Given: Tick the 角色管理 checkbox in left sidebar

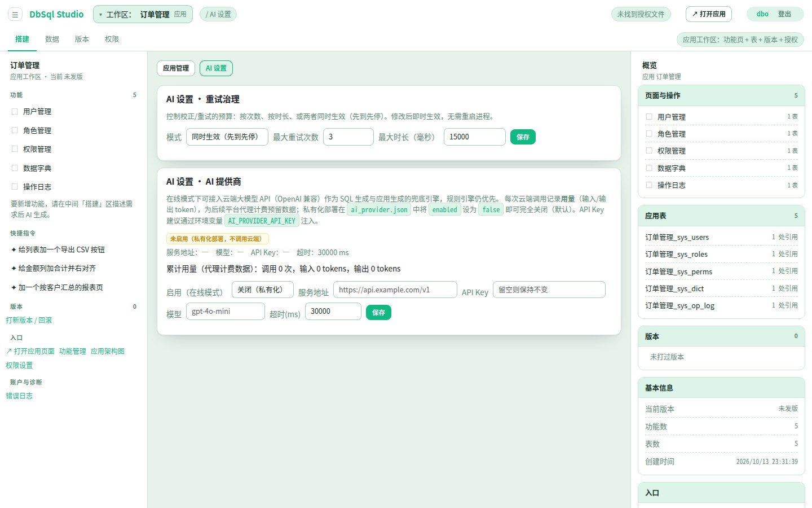Looking at the screenshot, I should click(15, 130).
